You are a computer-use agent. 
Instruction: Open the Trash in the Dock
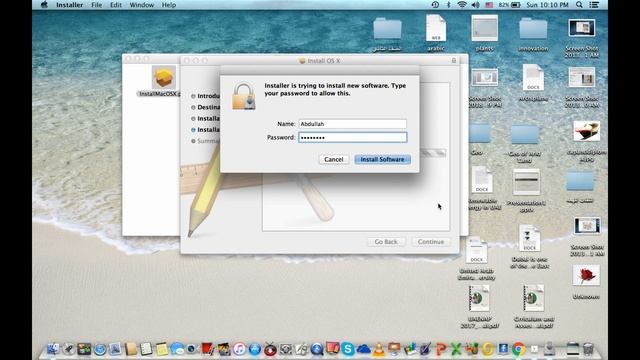coord(588,349)
